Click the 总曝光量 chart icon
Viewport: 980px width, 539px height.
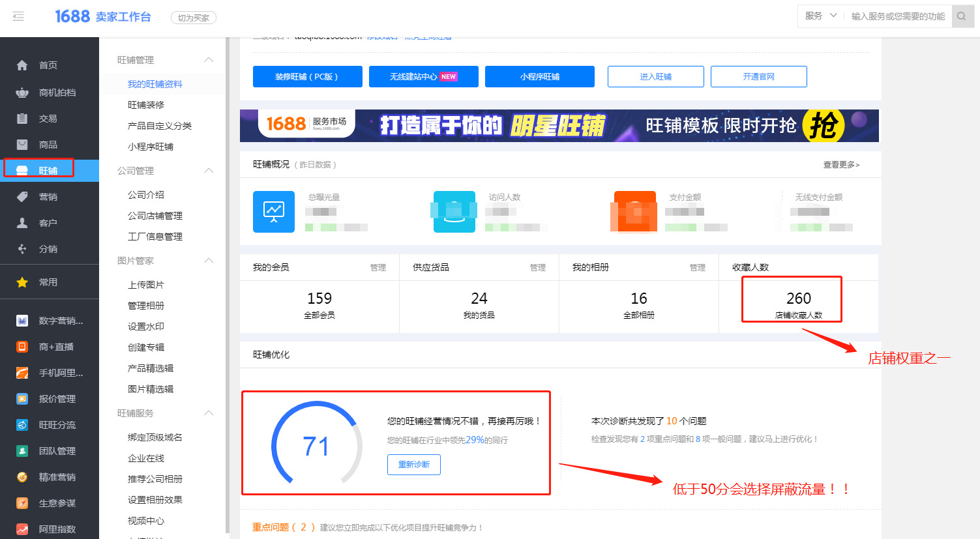[x=274, y=212]
